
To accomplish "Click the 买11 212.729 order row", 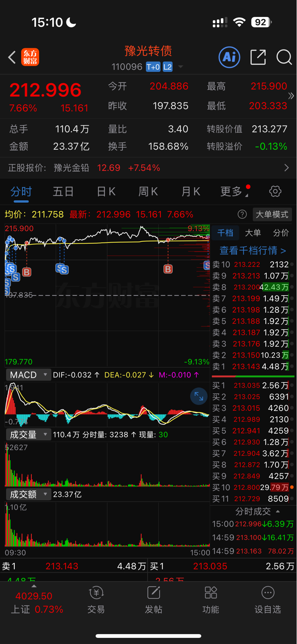I will click(x=253, y=499).
